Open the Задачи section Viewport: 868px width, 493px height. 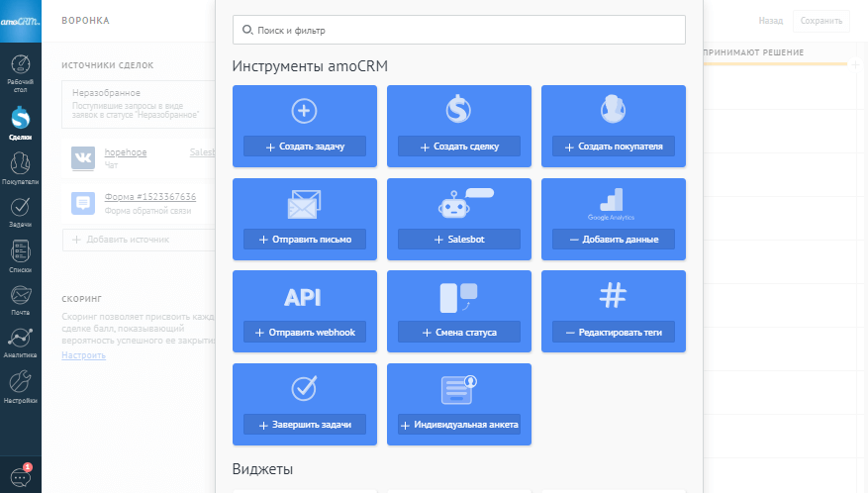21,212
